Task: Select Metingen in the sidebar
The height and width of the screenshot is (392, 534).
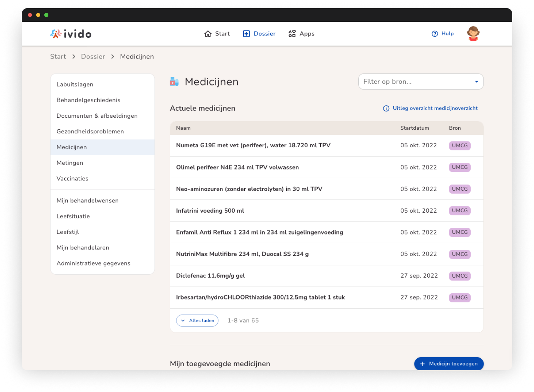Action: point(103,163)
